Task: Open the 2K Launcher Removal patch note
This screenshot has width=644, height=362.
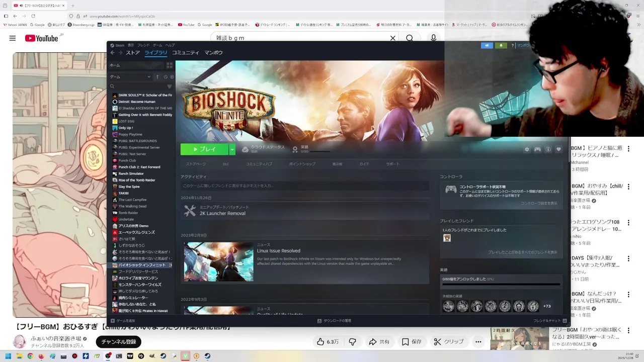Action: (x=222, y=213)
